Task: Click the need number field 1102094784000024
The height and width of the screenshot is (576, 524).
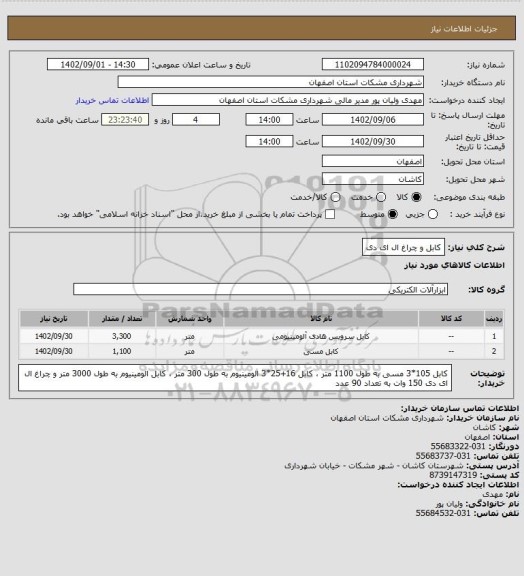Action: (x=373, y=64)
